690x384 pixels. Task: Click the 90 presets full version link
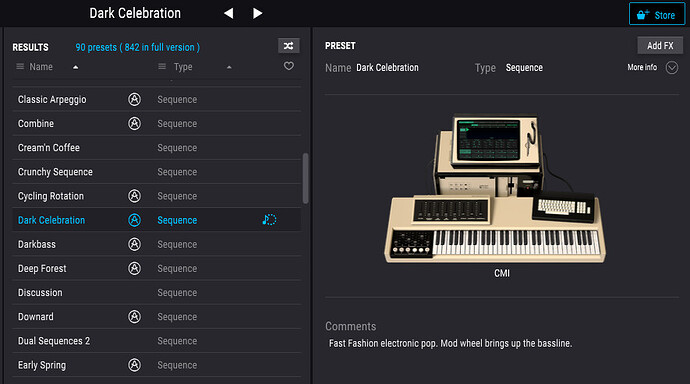[137, 47]
